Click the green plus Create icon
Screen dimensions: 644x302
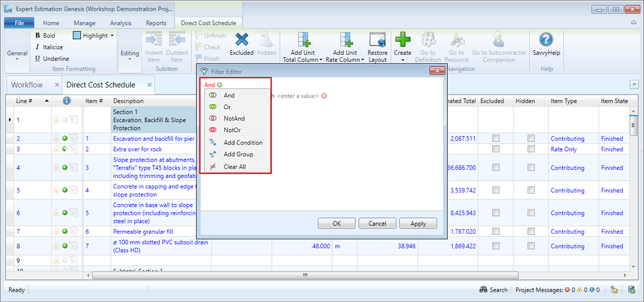coord(403,39)
